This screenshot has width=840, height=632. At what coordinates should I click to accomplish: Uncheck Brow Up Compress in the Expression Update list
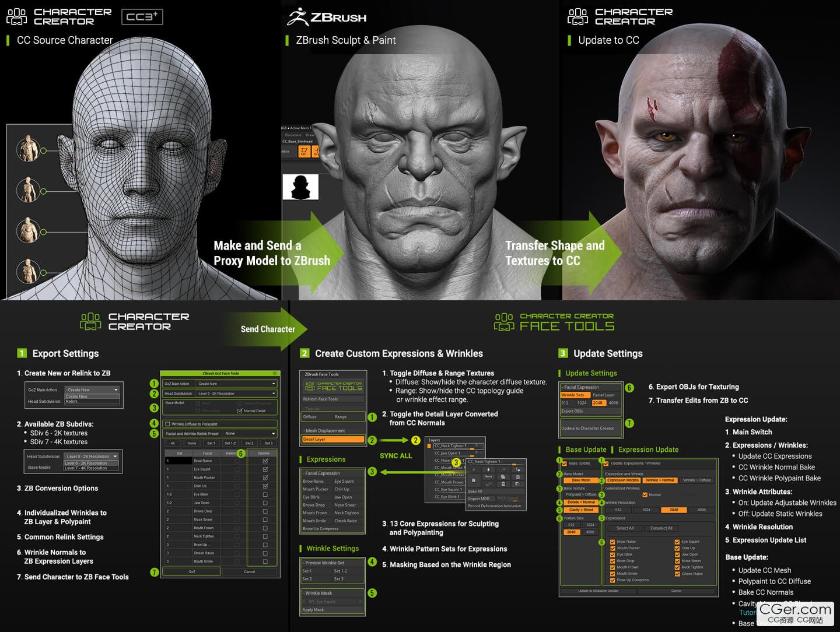pyautogui.click(x=612, y=580)
